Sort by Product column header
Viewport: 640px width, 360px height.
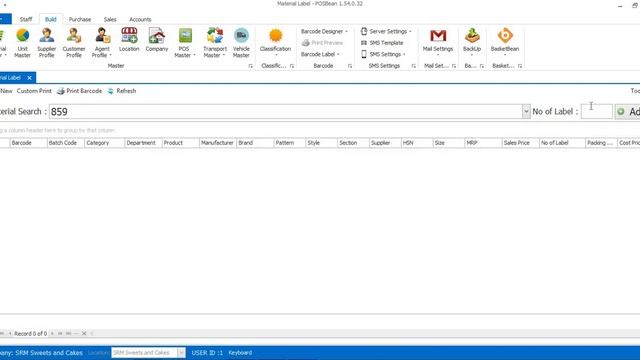[180, 143]
